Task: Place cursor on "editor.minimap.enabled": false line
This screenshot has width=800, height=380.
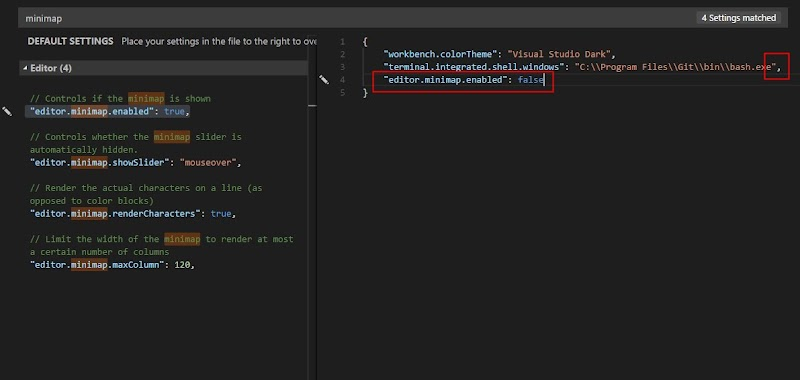Action: pyautogui.click(x=464, y=80)
